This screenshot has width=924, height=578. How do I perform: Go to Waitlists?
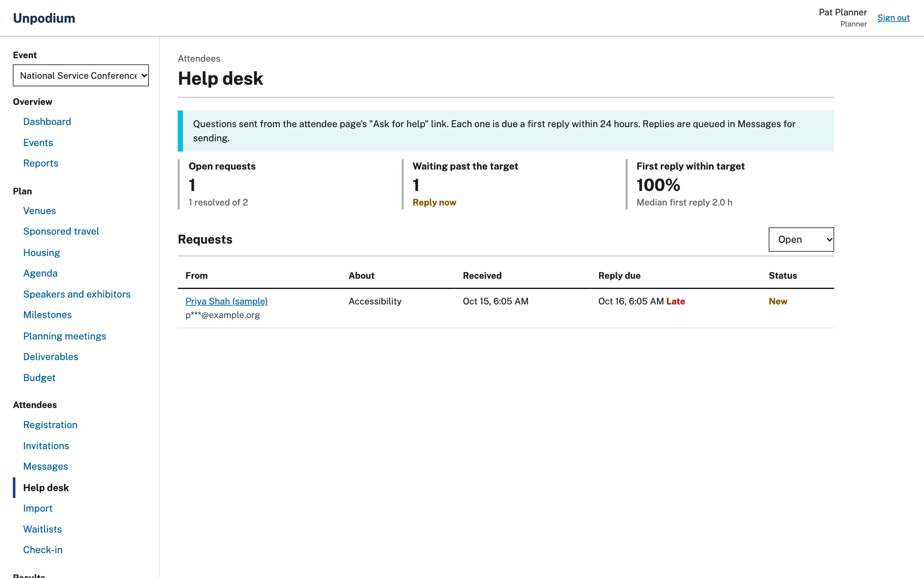(42, 529)
